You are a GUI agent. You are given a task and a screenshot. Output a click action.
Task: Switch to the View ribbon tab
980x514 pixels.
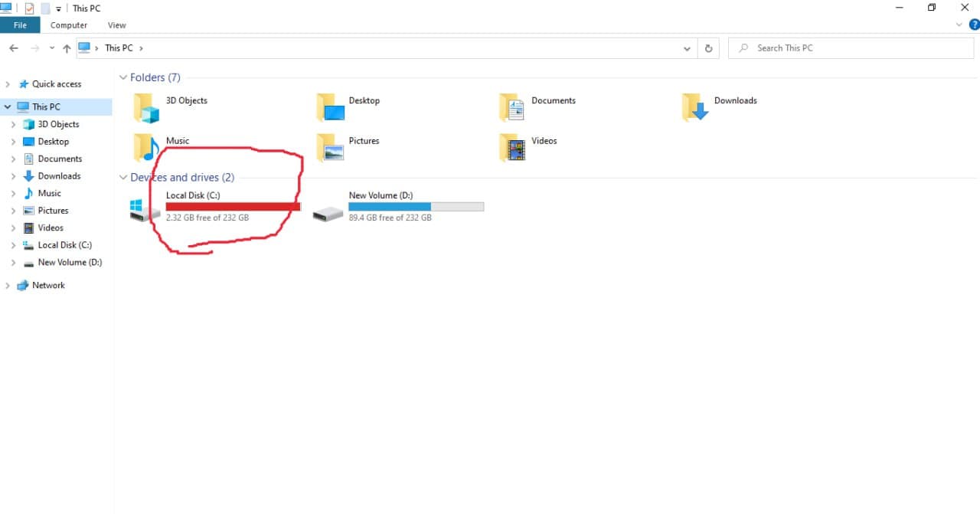116,25
